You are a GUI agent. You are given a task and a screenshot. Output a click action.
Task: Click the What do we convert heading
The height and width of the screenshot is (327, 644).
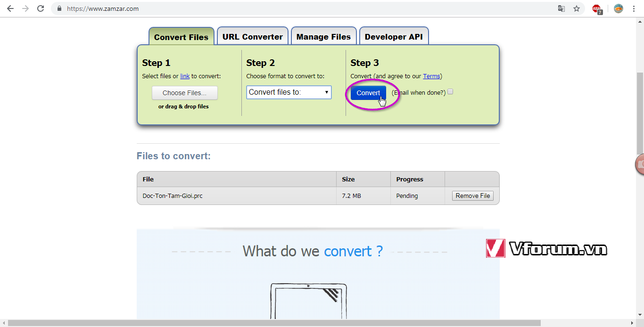(x=313, y=251)
